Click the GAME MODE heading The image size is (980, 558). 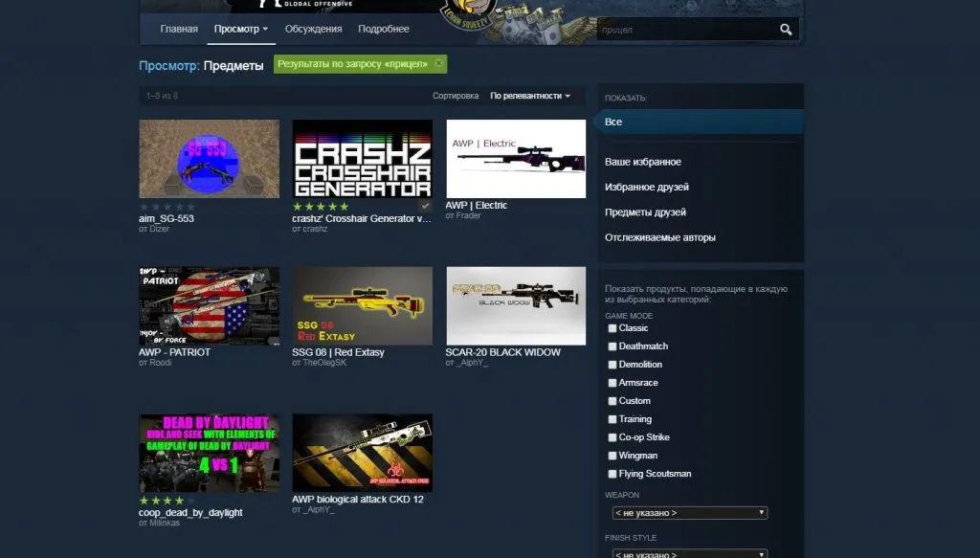(x=628, y=316)
